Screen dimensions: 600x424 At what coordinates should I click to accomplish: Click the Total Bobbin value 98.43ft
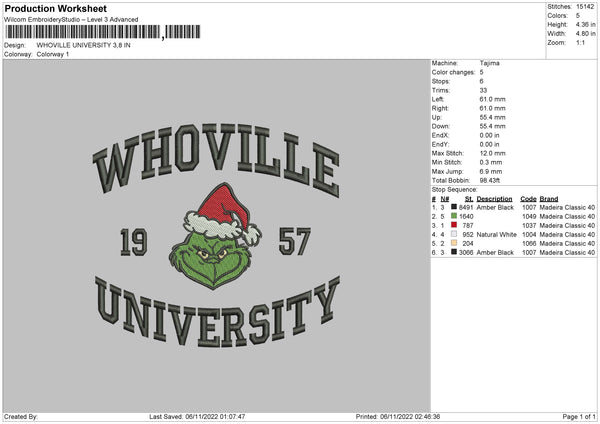coord(490,180)
